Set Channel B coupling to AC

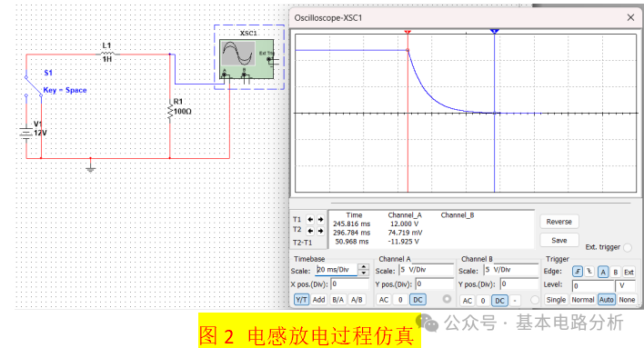[x=468, y=301]
